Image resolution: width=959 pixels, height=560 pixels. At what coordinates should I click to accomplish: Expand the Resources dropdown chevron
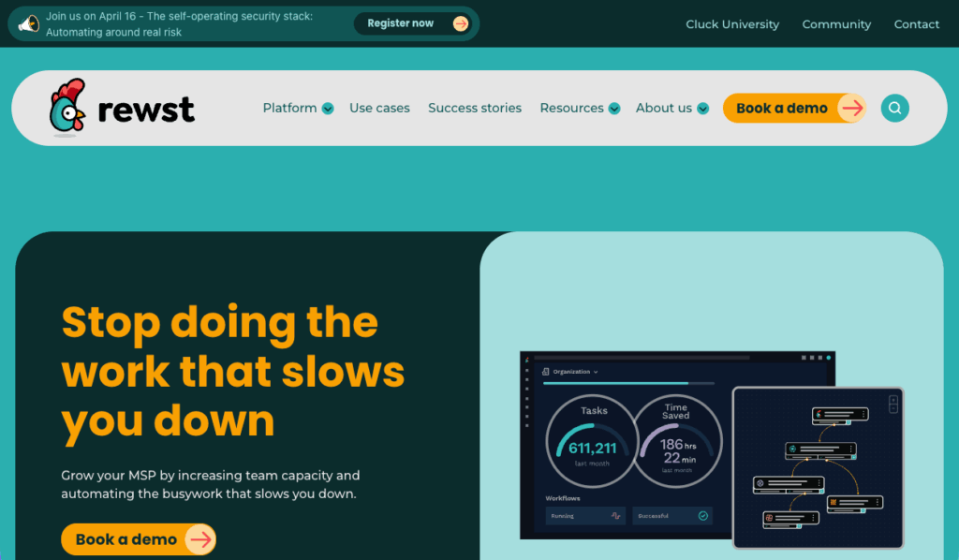pos(614,109)
